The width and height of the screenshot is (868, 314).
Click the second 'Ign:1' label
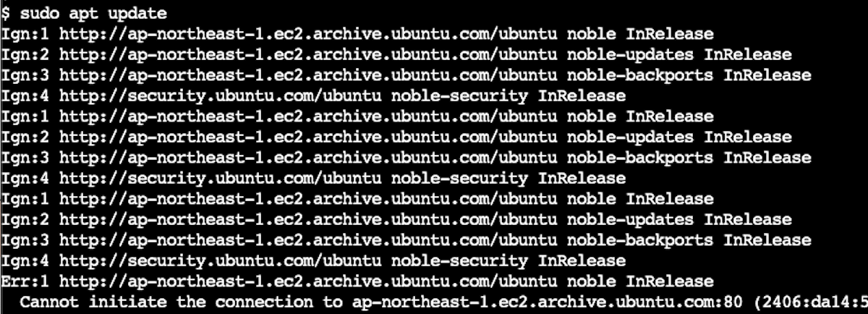point(26,116)
